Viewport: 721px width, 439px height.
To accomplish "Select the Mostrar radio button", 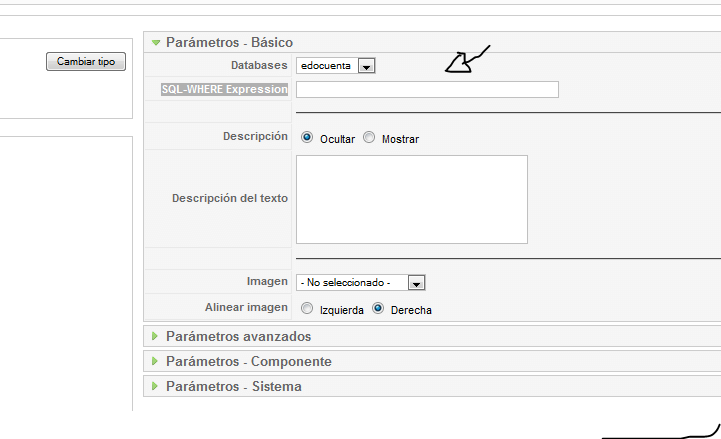I will (x=369, y=137).
